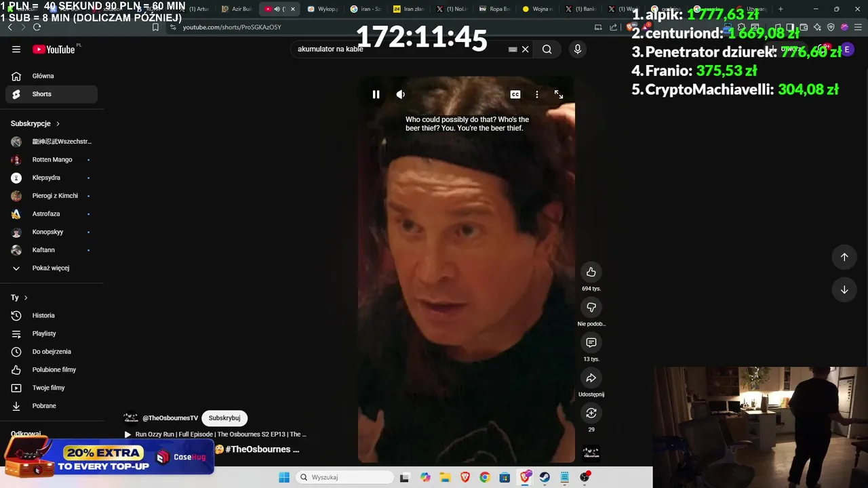Open the YouTube hamburger guide menu
This screenshot has width=868, height=488.
(x=16, y=49)
